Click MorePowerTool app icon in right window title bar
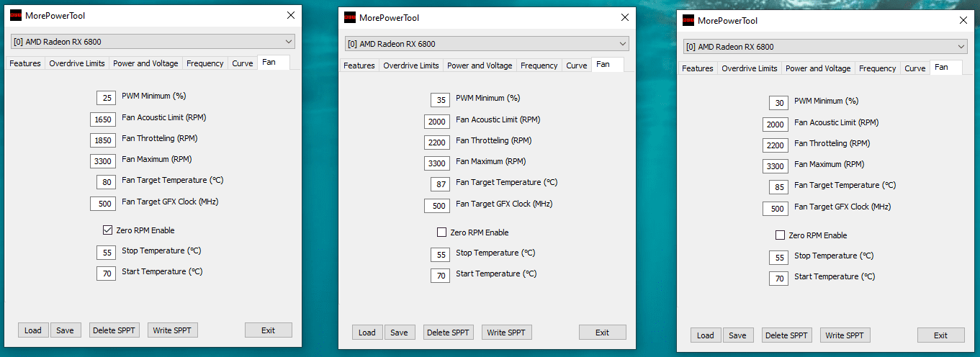 pyautogui.click(x=688, y=21)
